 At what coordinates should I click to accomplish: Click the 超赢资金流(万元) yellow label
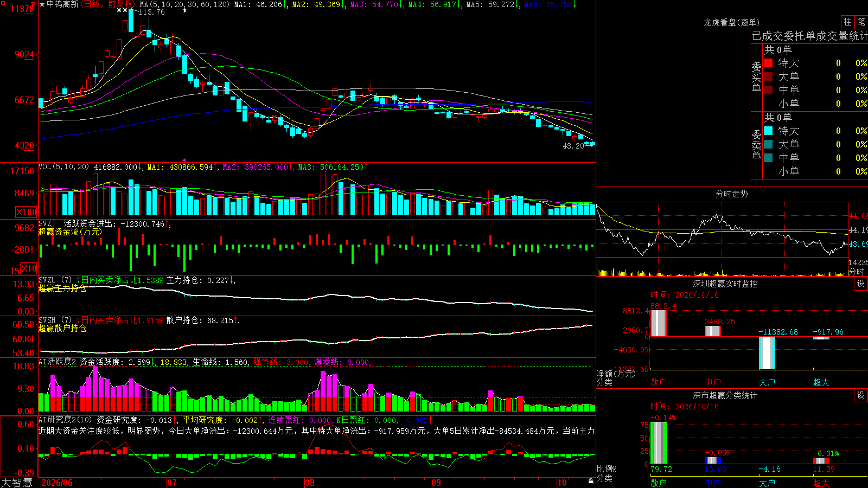70,232
